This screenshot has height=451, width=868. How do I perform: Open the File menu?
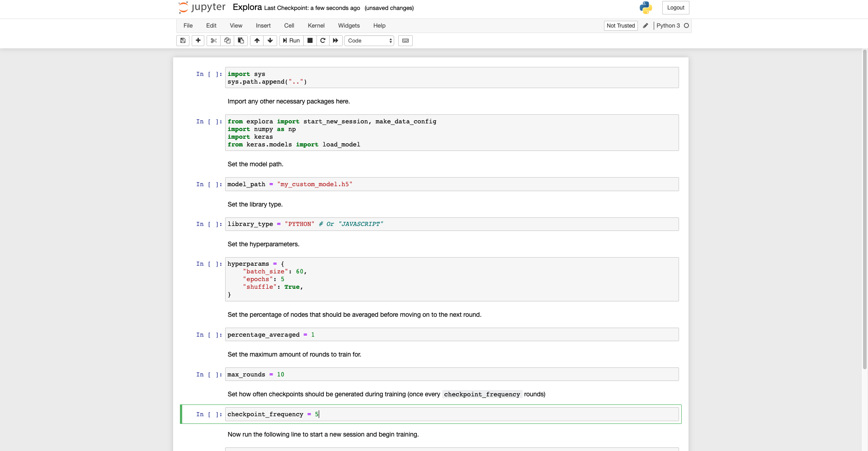coord(188,26)
